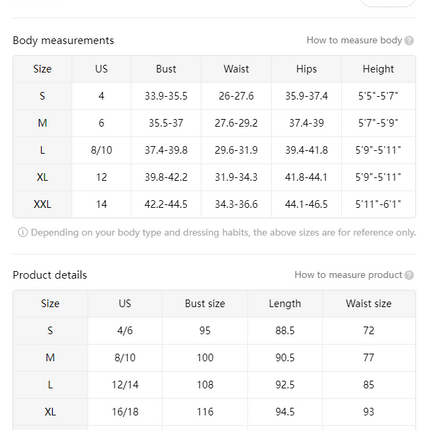
Task: Click the Waist column header
Action: 236,69
